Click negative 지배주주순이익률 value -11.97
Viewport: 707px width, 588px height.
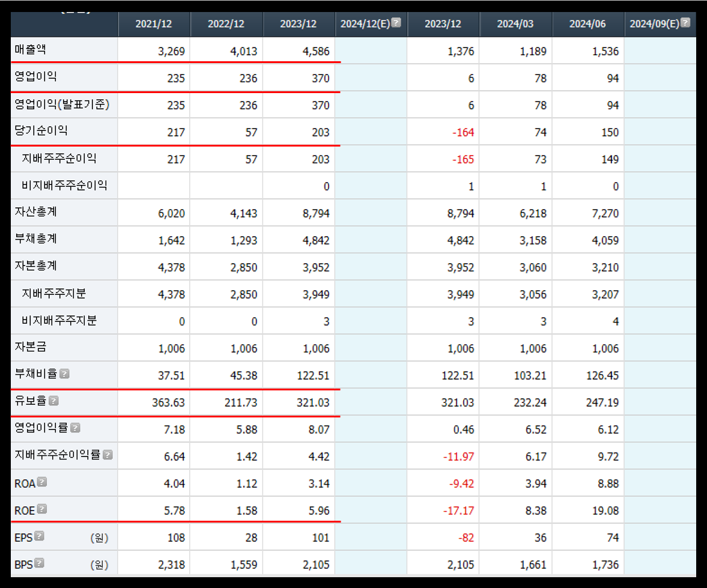[458, 457]
